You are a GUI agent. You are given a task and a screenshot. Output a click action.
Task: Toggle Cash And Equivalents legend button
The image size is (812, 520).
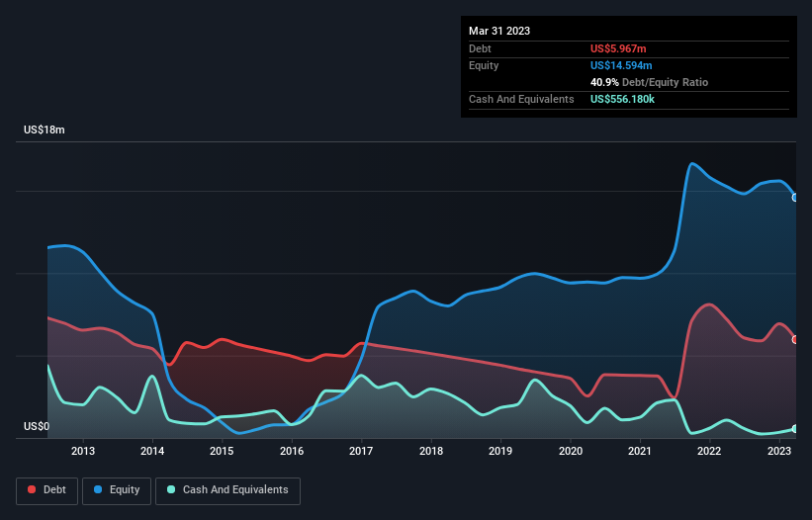pyautogui.click(x=227, y=490)
